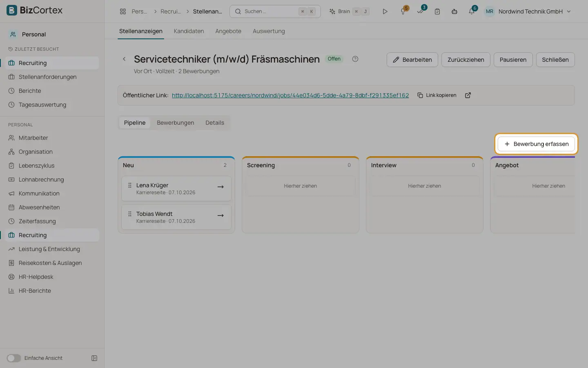The height and width of the screenshot is (368, 588).
Task: Click the drag handle on Lena Krüger card
Action: click(130, 185)
